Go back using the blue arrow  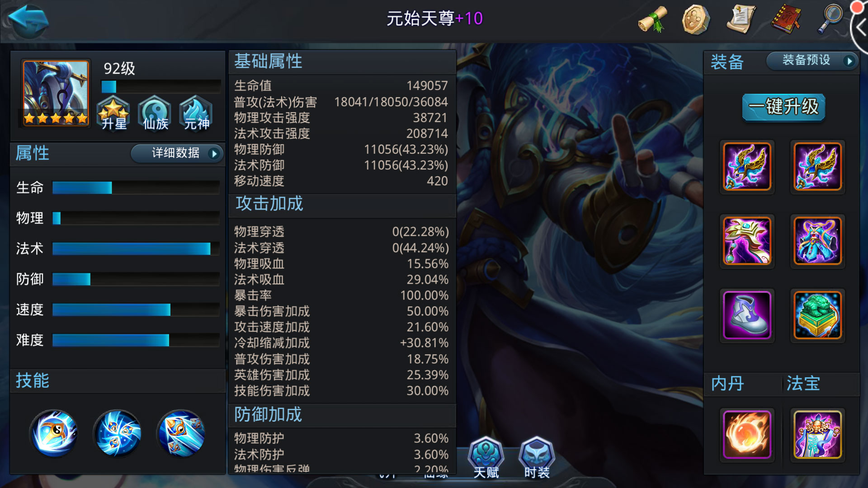(x=28, y=20)
